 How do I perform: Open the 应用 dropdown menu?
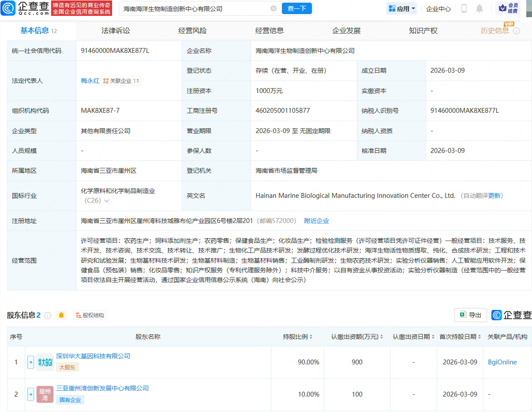coord(401,8)
